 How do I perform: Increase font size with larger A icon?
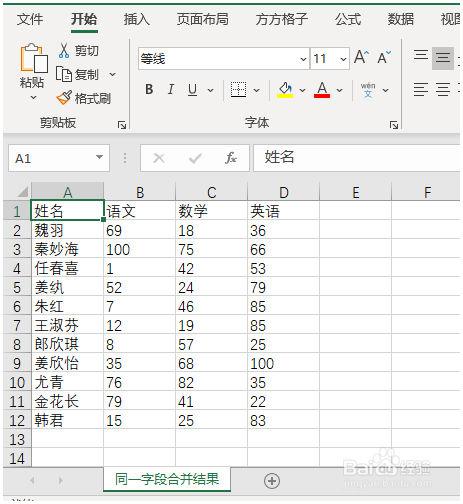[x=361, y=58]
